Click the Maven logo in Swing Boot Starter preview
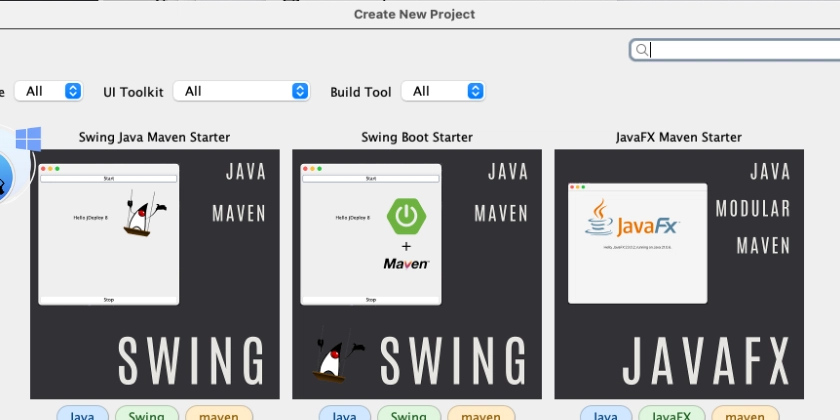Viewport: 840px width, 420px height. 406,264
